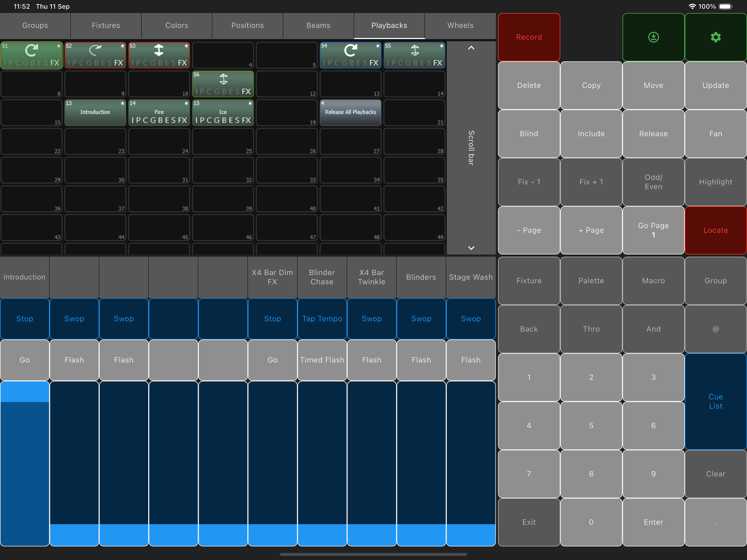This screenshot has height=560, width=747.
Task: Toggle Blind mode
Action: point(529,134)
